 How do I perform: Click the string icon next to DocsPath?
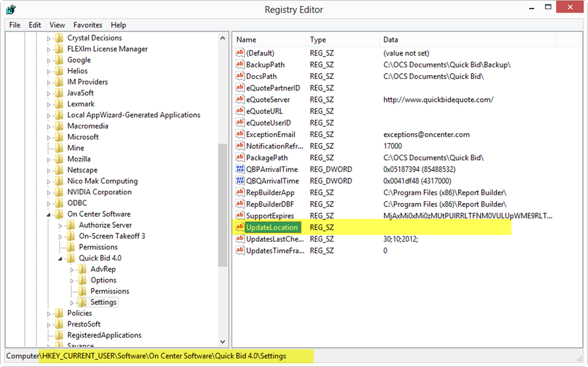(240, 76)
